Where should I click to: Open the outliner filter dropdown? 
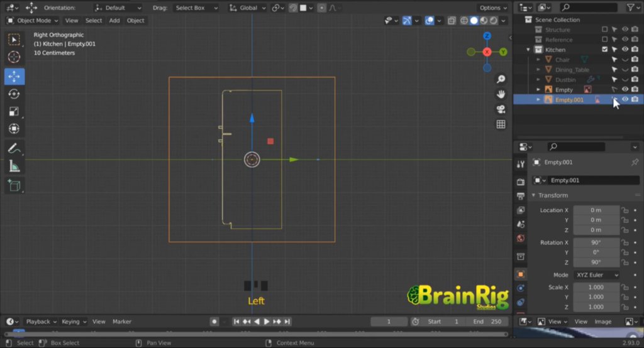[633, 8]
